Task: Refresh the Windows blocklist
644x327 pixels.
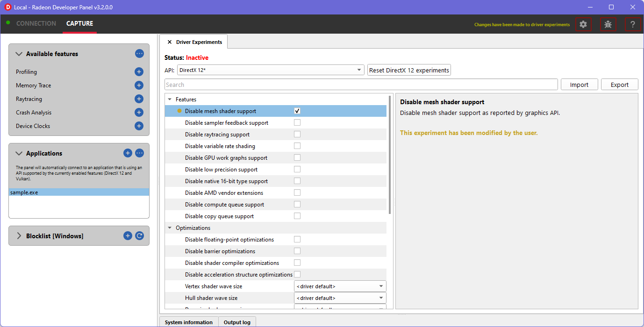Action: (139, 235)
